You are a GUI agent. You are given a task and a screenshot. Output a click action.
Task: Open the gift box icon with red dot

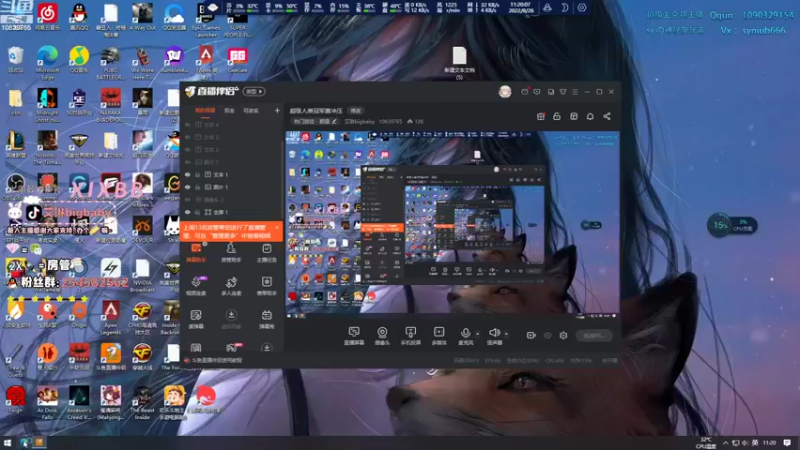coord(541,116)
